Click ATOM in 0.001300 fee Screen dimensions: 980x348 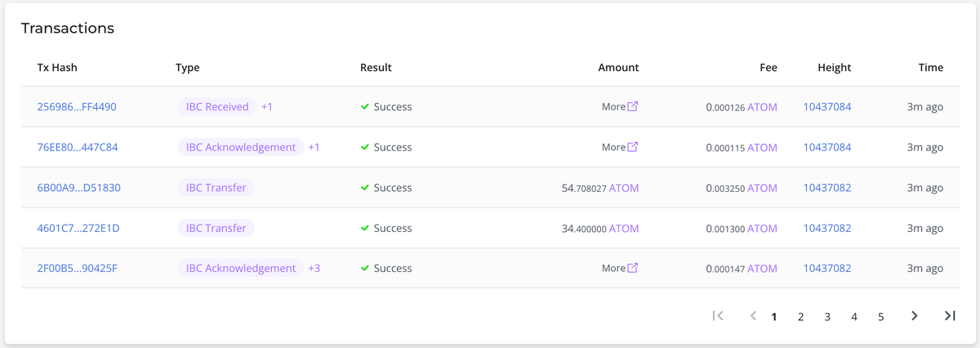click(763, 229)
